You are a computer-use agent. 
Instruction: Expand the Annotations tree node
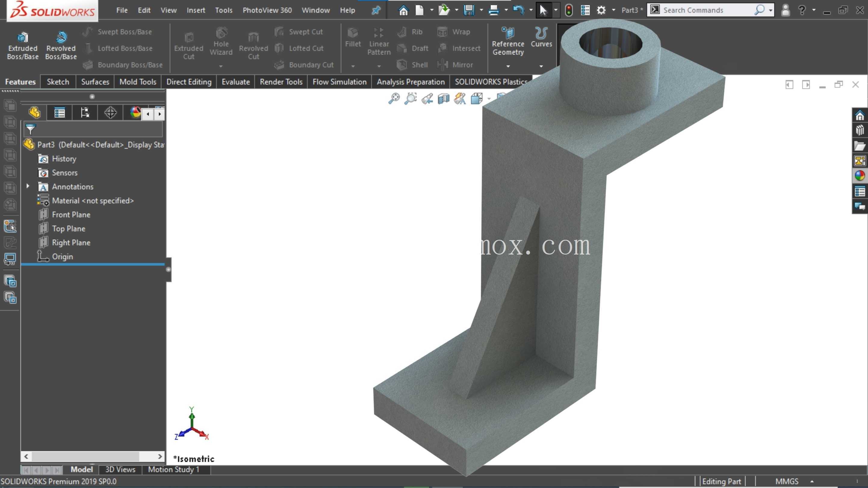coord(28,186)
